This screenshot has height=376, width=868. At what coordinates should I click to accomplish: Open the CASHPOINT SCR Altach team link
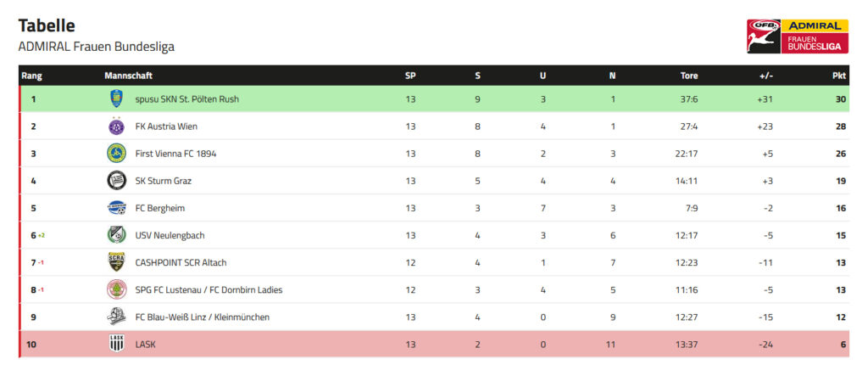coord(181,263)
